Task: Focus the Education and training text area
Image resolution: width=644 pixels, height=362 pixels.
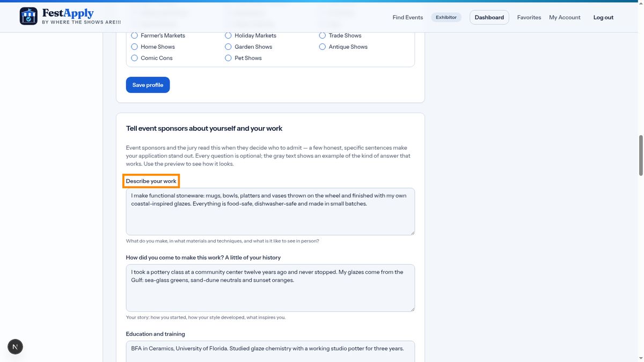Action: (270, 351)
